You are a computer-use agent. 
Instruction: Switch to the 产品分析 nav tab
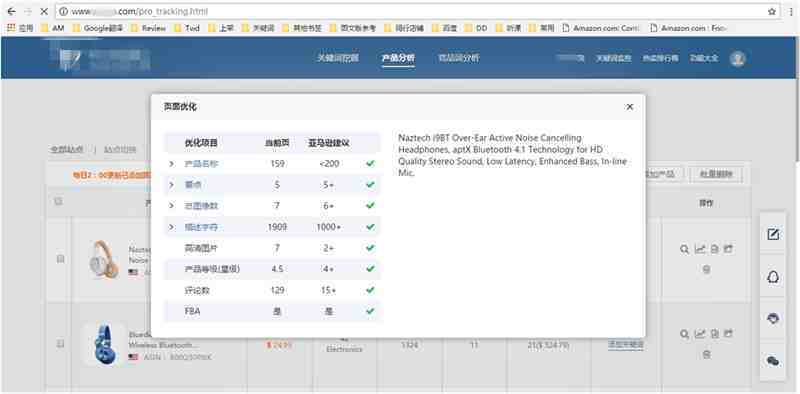click(398, 58)
